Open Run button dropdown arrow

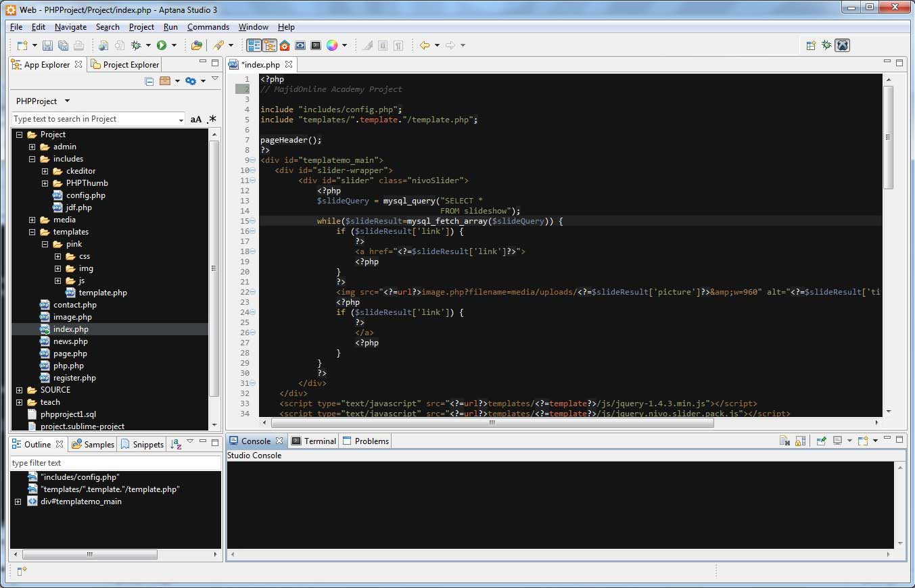click(174, 45)
